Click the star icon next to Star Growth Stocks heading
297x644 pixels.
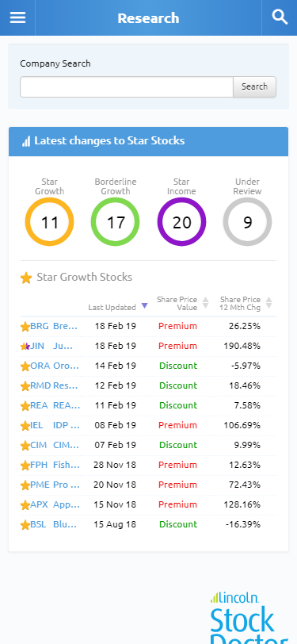[x=26, y=278]
